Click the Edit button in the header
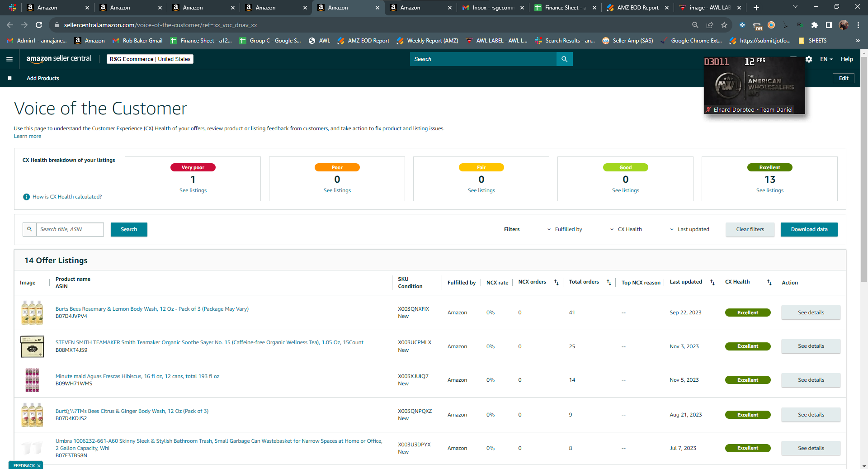 tap(844, 78)
